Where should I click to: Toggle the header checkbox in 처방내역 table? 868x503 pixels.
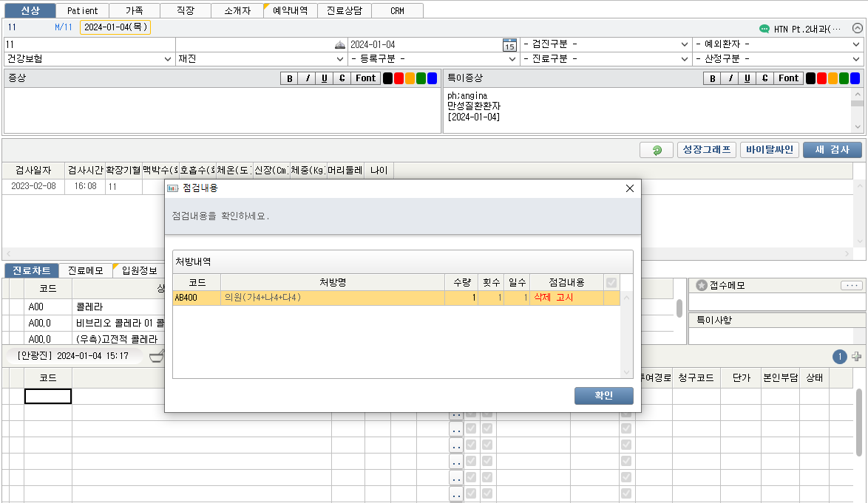pos(611,282)
